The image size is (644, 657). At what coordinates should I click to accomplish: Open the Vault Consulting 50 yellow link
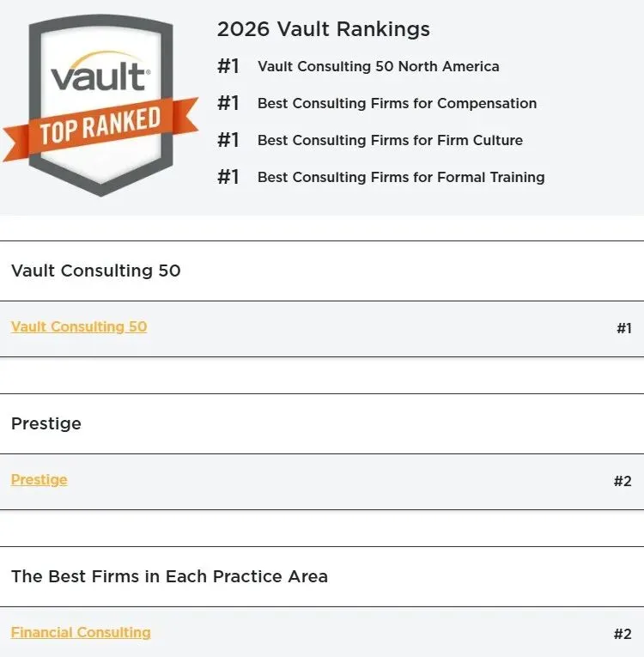coord(79,326)
